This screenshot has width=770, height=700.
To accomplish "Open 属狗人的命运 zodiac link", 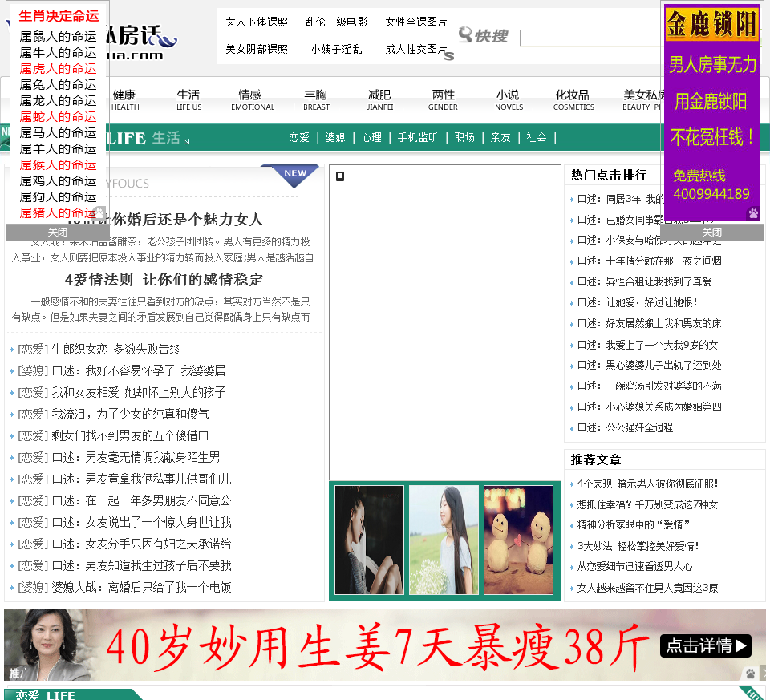I will (x=58, y=196).
